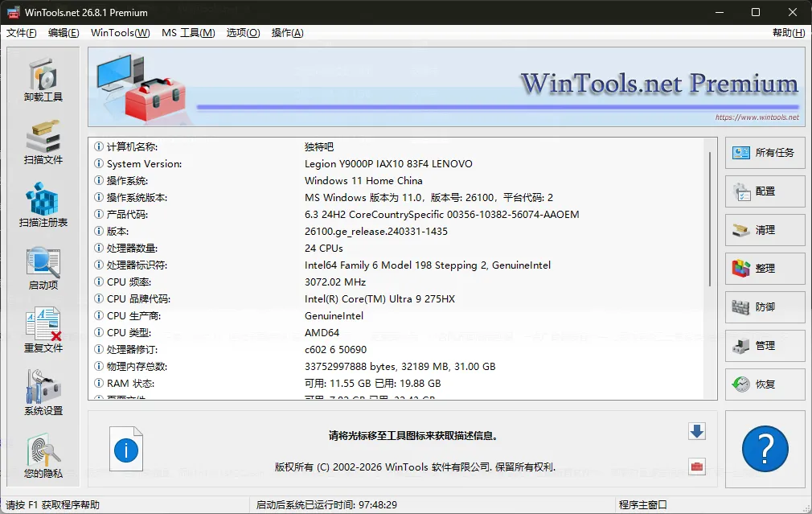Select the Legion Y9000P IAX10 system version value

click(x=388, y=164)
